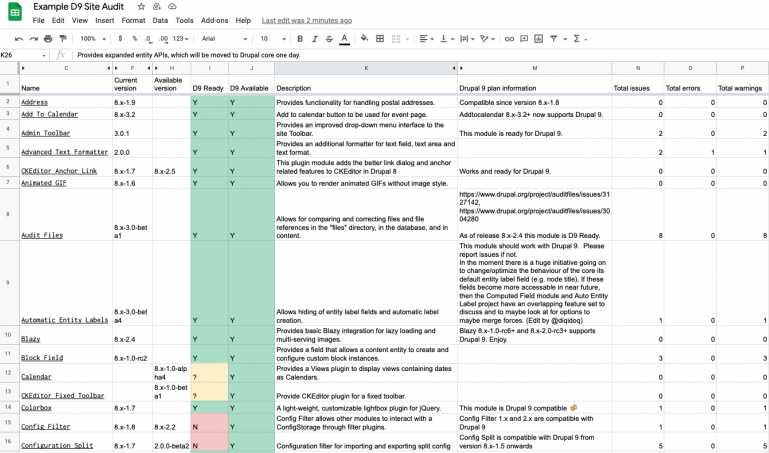Select the red D9 Ready cell for Config Filter

click(x=209, y=423)
